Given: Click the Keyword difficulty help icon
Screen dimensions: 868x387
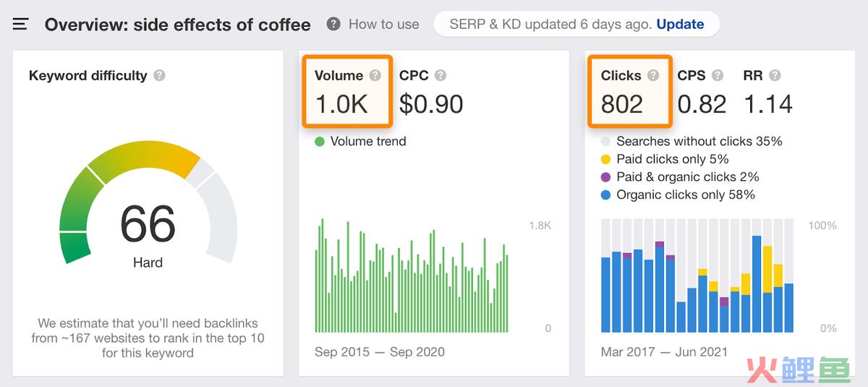Looking at the screenshot, I should pyautogui.click(x=159, y=75).
